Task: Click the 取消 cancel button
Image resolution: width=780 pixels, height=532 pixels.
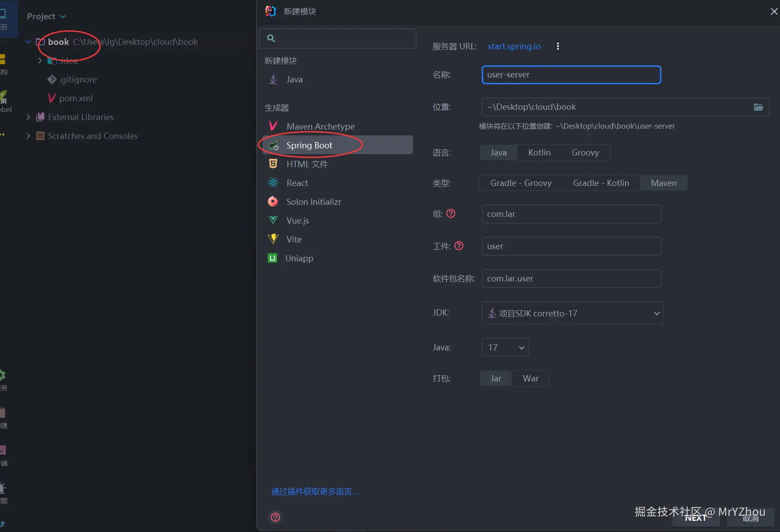Action: (750, 518)
